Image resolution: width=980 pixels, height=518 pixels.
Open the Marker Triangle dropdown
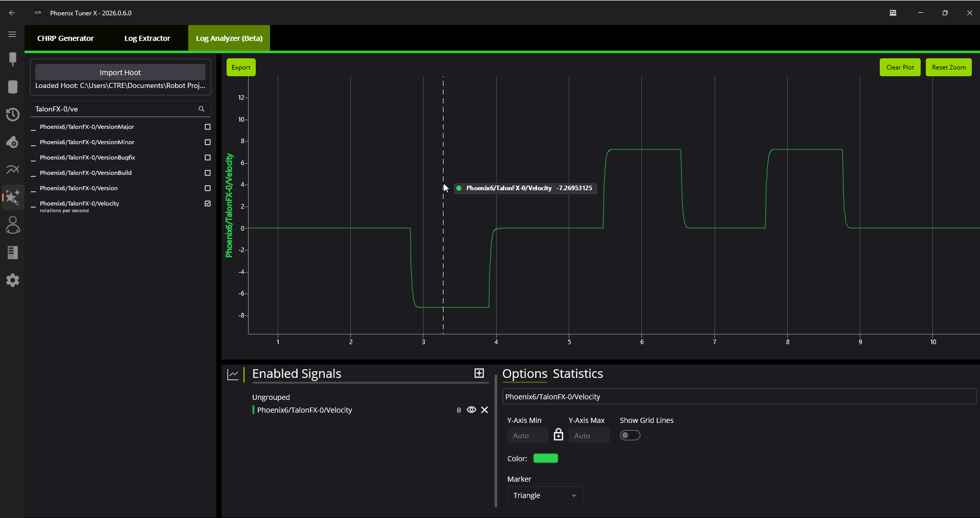pyautogui.click(x=545, y=496)
